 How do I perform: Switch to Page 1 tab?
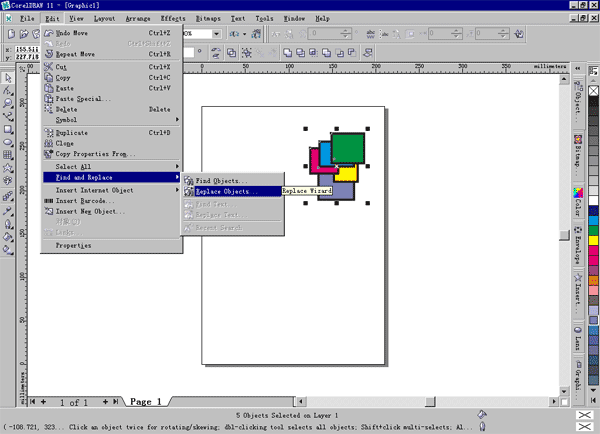[146, 401]
